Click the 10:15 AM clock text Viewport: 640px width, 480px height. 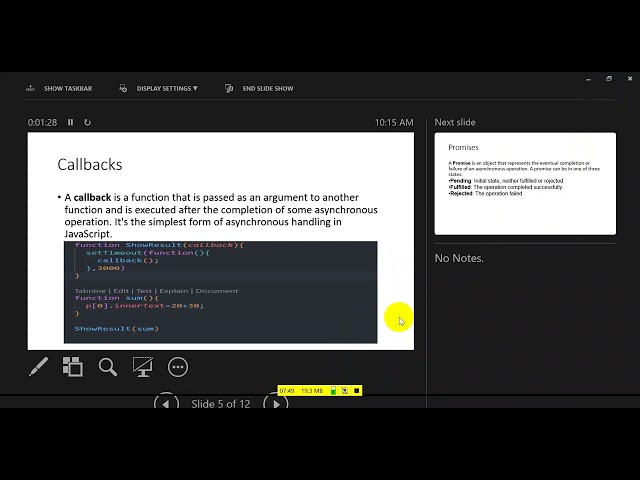pyautogui.click(x=394, y=122)
